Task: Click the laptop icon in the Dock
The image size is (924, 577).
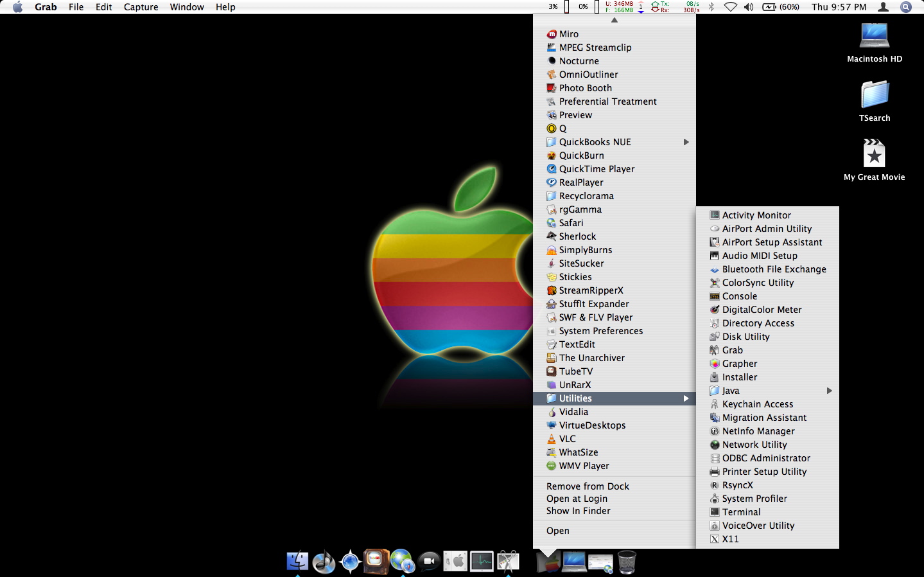Action: coord(574,562)
